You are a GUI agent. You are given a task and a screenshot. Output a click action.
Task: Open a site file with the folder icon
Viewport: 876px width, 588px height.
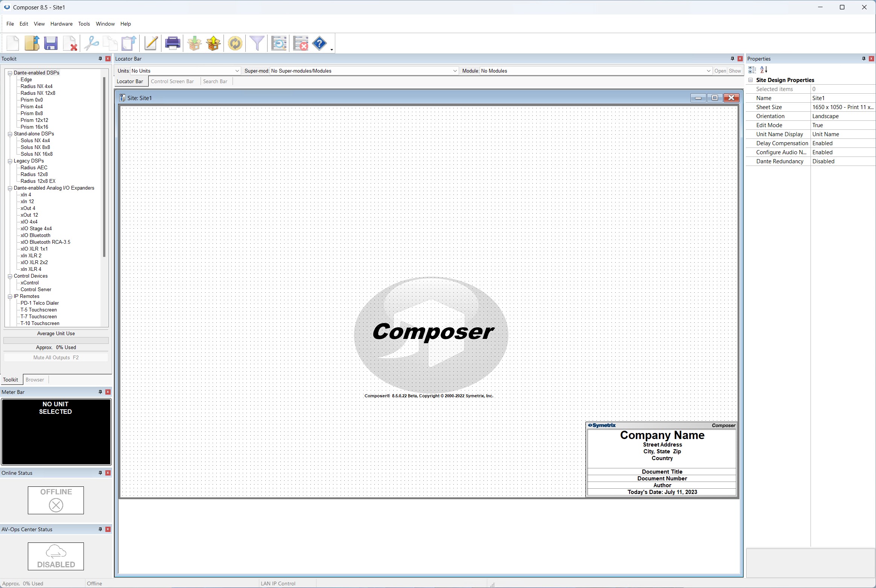pos(32,43)
